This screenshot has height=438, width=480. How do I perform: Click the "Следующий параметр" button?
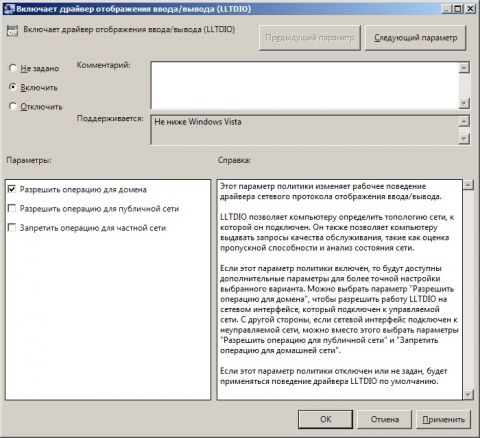415,38
